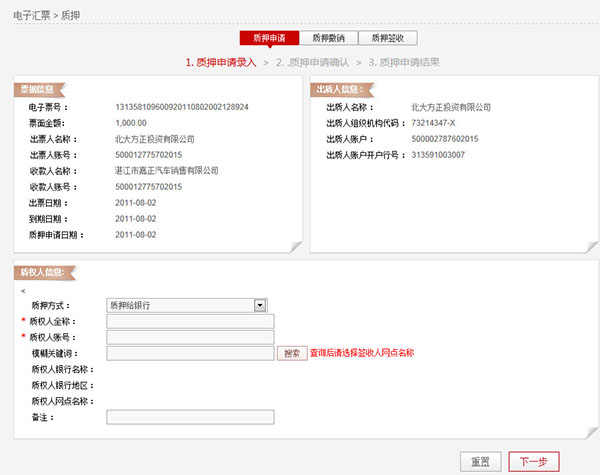Select the 出质人信息 section label
Image resolution: width=600 pixels, height=475 pixels.
(x=339, y=89)
